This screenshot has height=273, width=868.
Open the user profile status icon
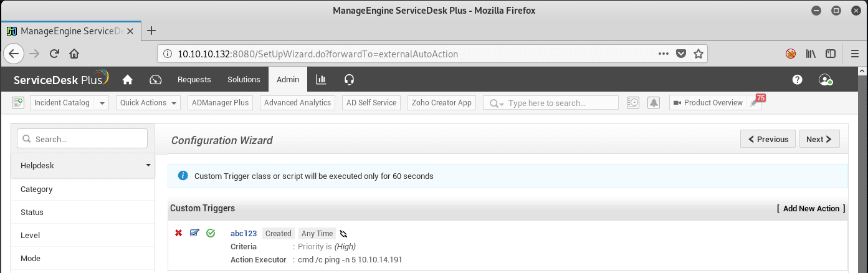(826, 80)
